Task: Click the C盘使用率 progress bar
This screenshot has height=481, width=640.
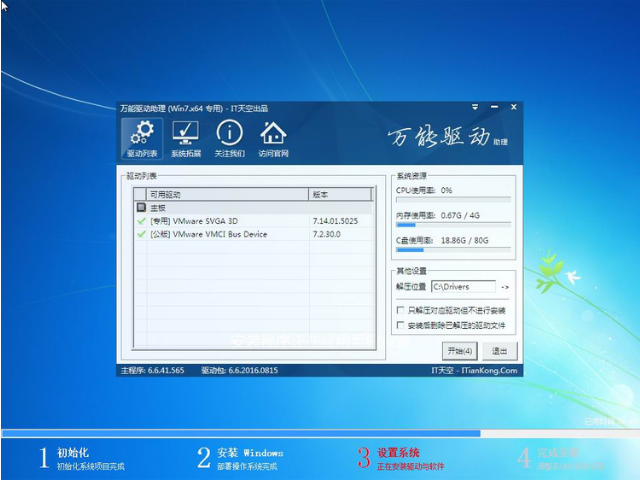Action: click(x=453, y=250)
